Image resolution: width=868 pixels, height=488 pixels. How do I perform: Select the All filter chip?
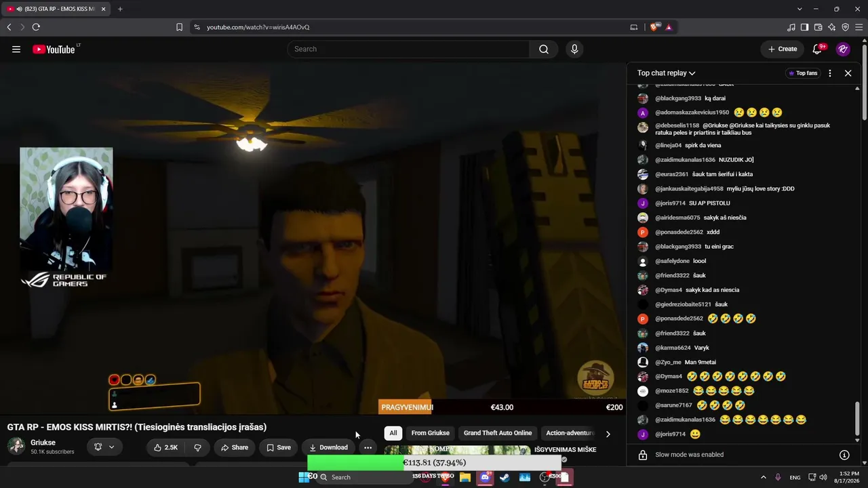(x=393, y=433)
